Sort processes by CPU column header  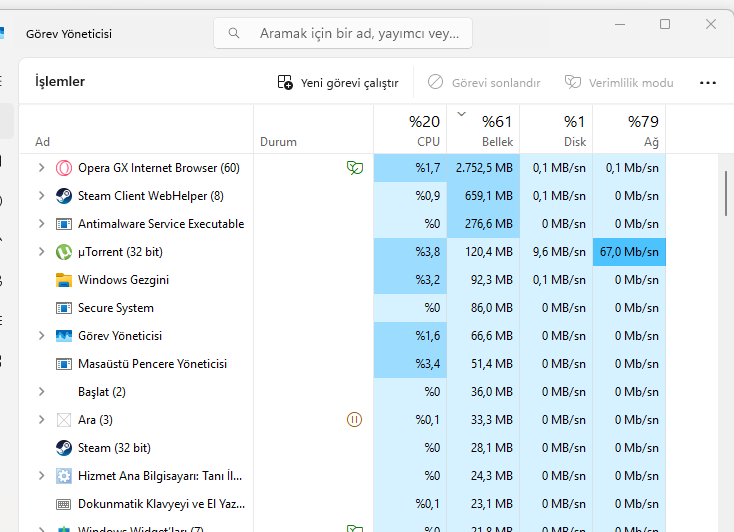410,131
